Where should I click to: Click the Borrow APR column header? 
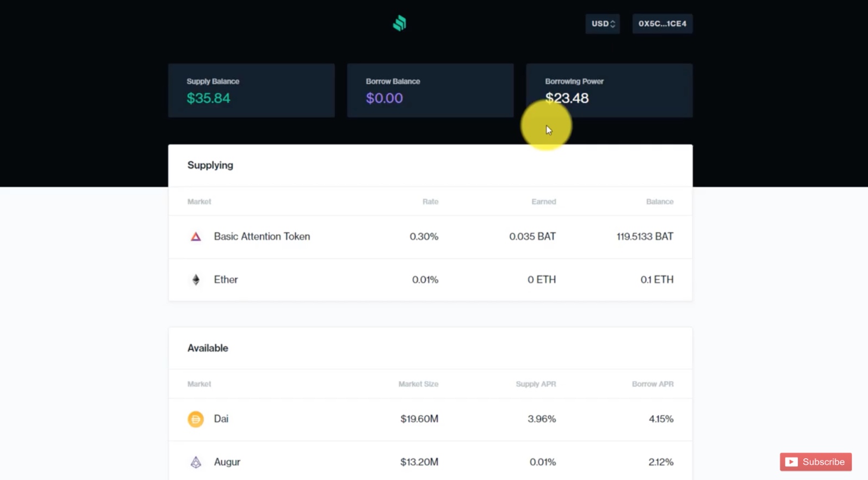[653, 384]
